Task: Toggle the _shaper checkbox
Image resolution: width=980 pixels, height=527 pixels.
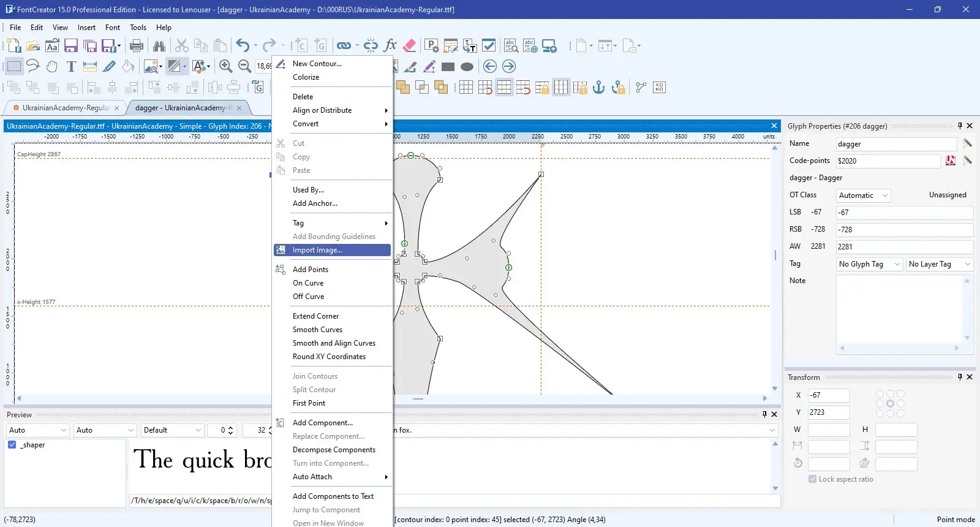Action: pyautogui.click(x=12, y=445)
